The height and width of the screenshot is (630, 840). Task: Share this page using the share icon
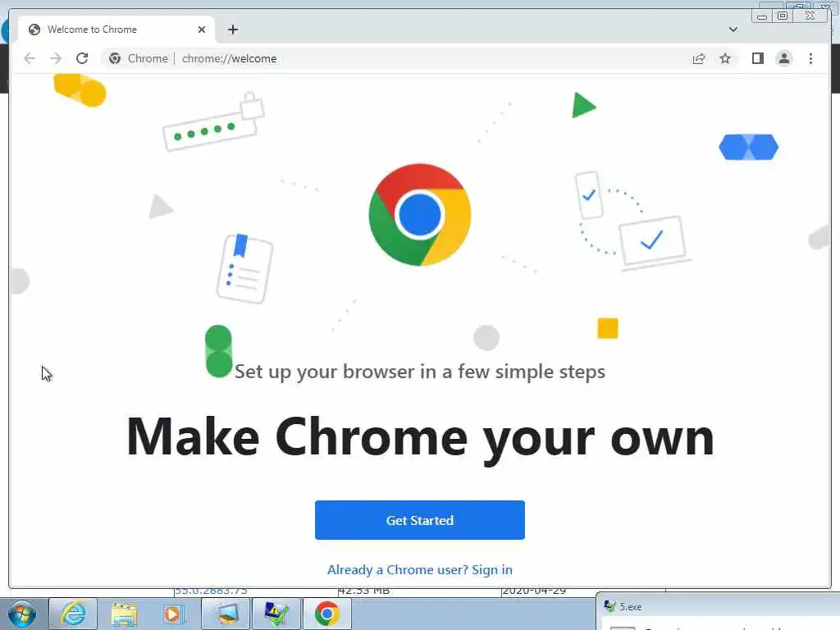point(699,58)
